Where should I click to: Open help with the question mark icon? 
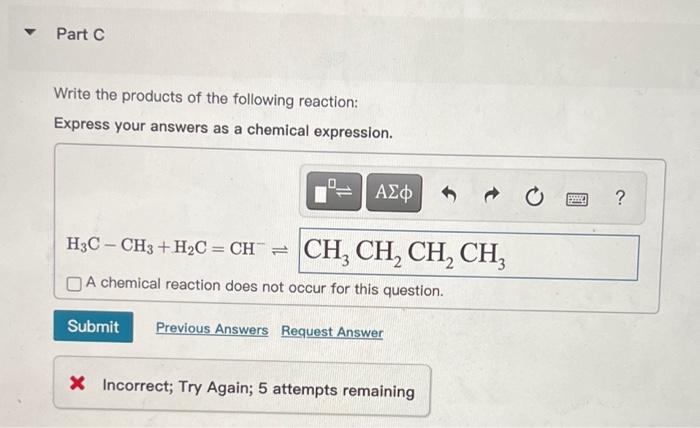pyautogui.click(x=620, y=197)
